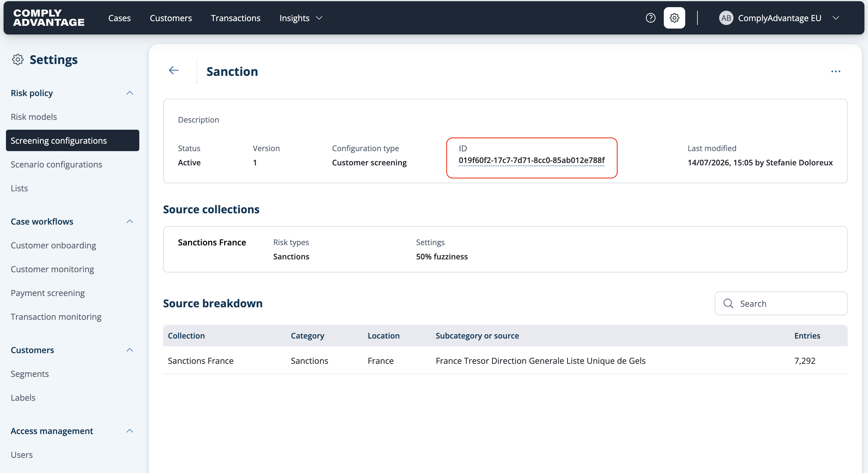Click the ComplyAdvantage logo
Viewport: 868px width, 473px height.
pos(49,18)
